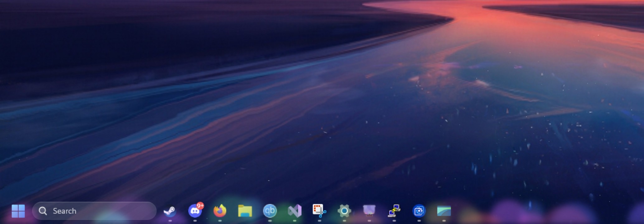Click the taskbar Search box
The height and width of the screenshot is (224, 644).
[94, 211]
